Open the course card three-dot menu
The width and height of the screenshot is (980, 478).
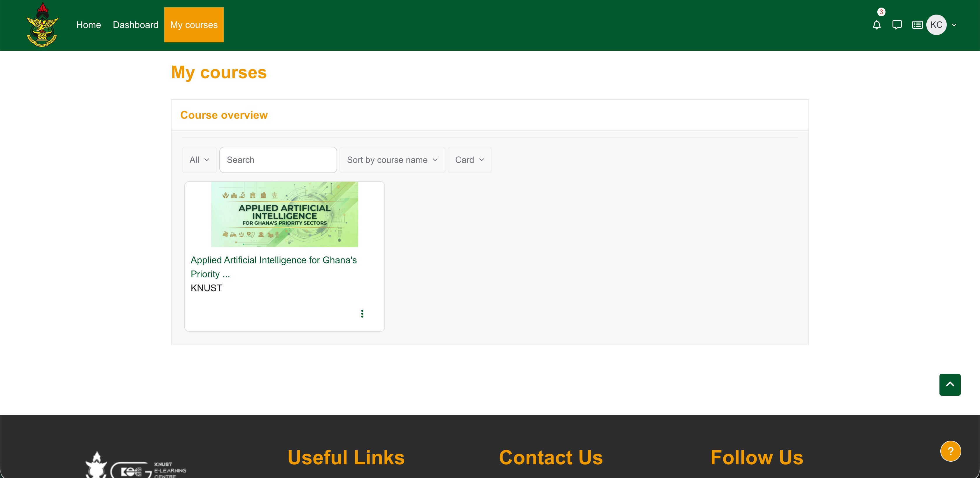click(x=362, y=314)
